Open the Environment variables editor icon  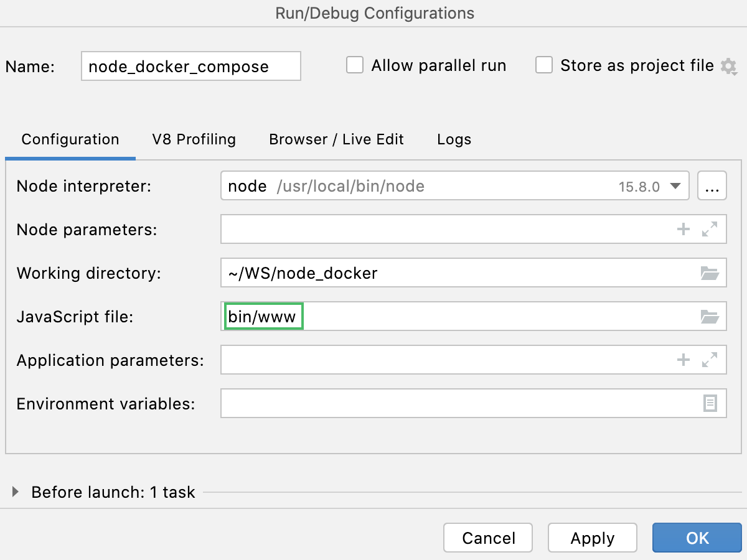710,403
